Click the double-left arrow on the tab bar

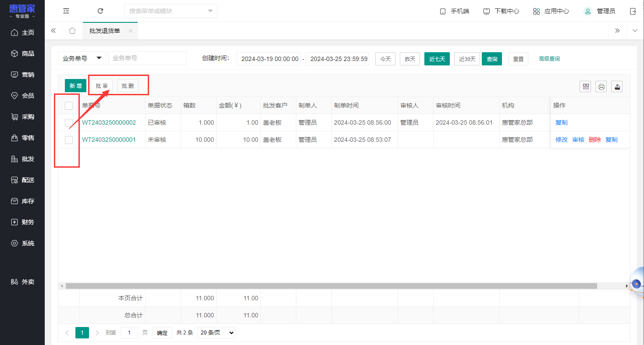53,31
